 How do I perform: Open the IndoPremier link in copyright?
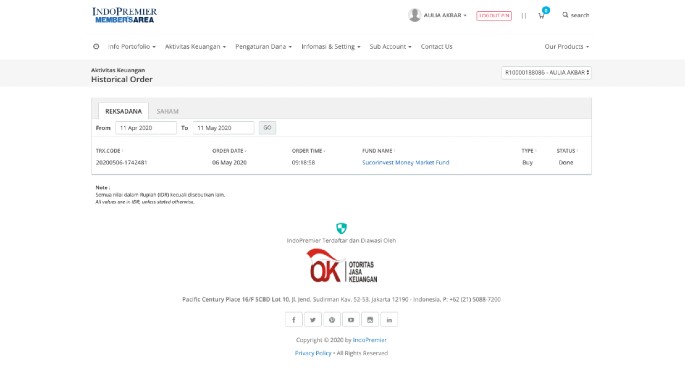[370, 340]
